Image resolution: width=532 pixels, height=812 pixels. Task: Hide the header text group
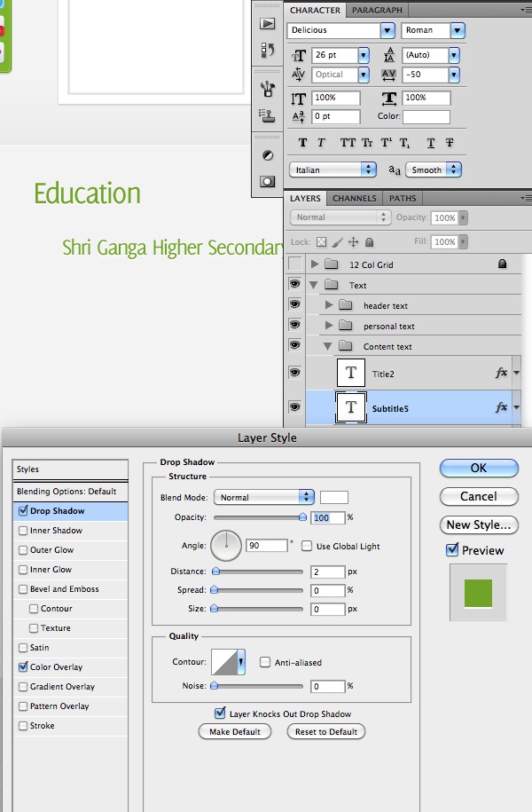coord(295,304)
